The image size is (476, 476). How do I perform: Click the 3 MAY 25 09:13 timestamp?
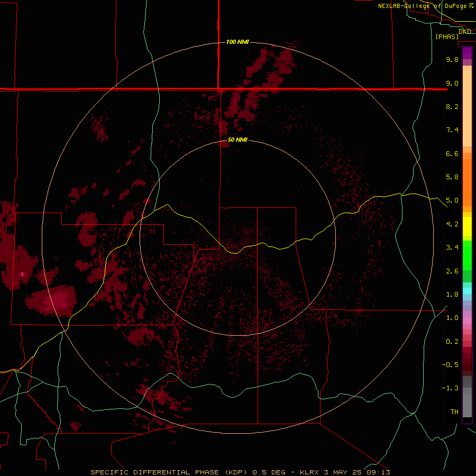[x=356, y=472]
